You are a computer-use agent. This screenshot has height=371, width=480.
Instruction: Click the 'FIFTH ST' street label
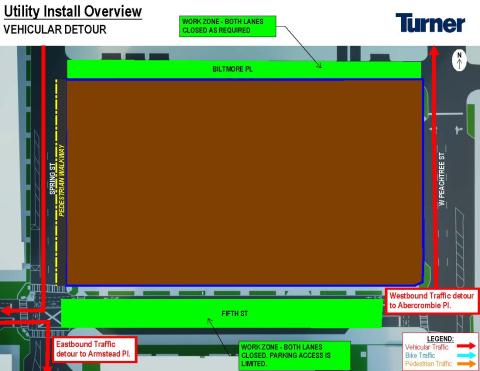coord(235,313)
